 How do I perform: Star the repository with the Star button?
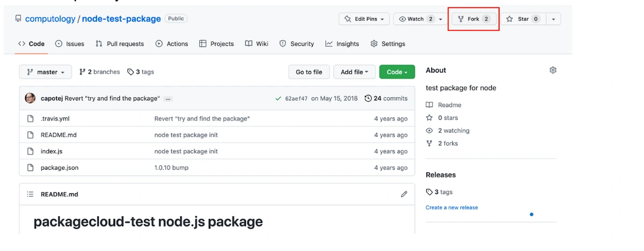(523, 19)
